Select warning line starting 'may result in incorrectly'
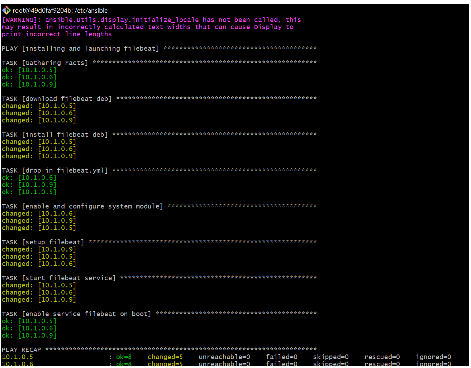Viewport: 471px width, 368px height. point(148,27)
